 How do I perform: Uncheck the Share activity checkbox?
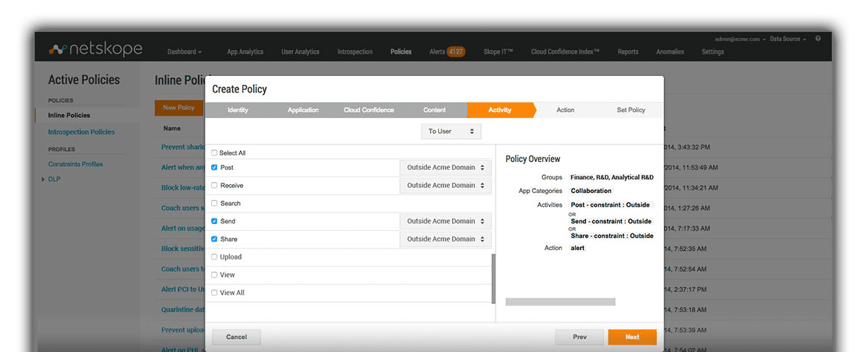214,239
